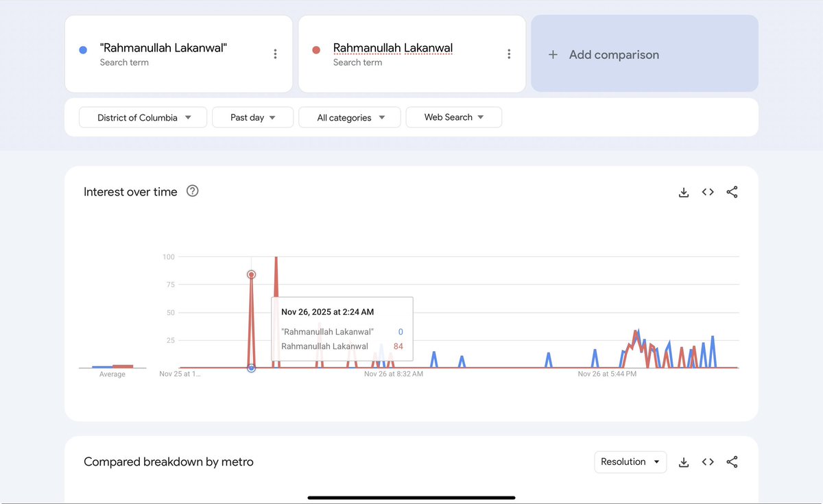This screenshot has height=504, width=823.
Task: Open options menu for second search term card
Action: 509,53
